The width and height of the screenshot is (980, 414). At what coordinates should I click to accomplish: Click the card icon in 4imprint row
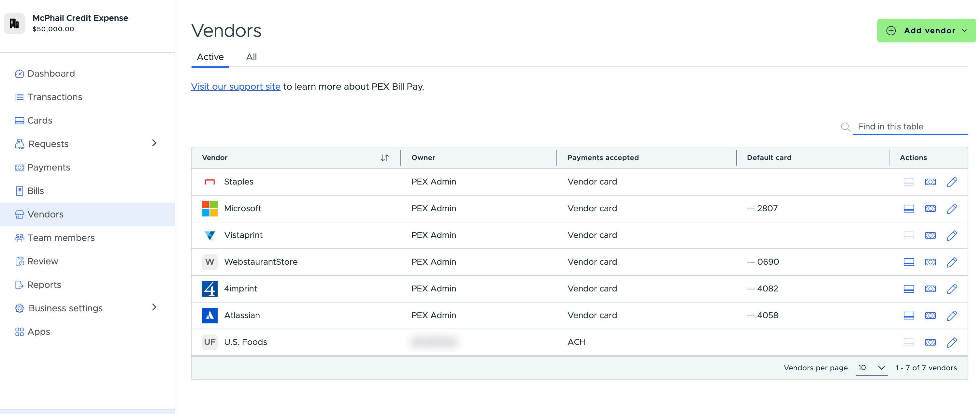[x=908, y=288]
